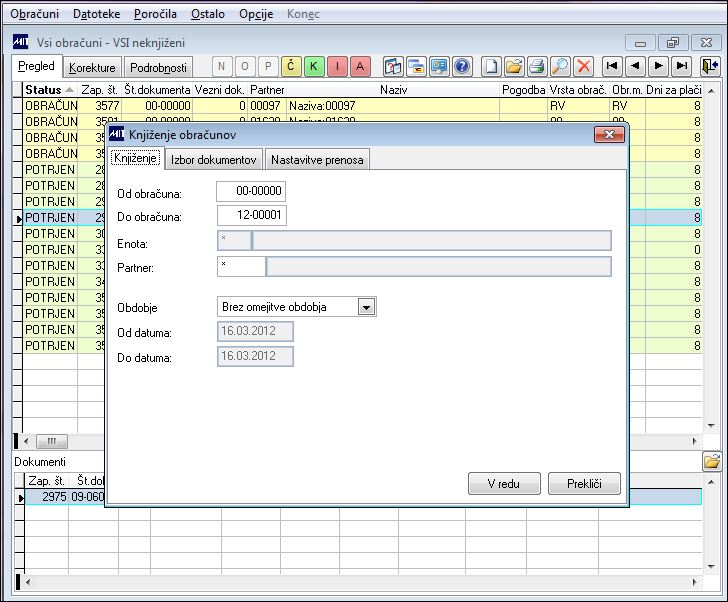This screenshot has height=602, width=728.
Task: Click the main grid horizontal scrollbar thumb
Action: coord(52,441)
